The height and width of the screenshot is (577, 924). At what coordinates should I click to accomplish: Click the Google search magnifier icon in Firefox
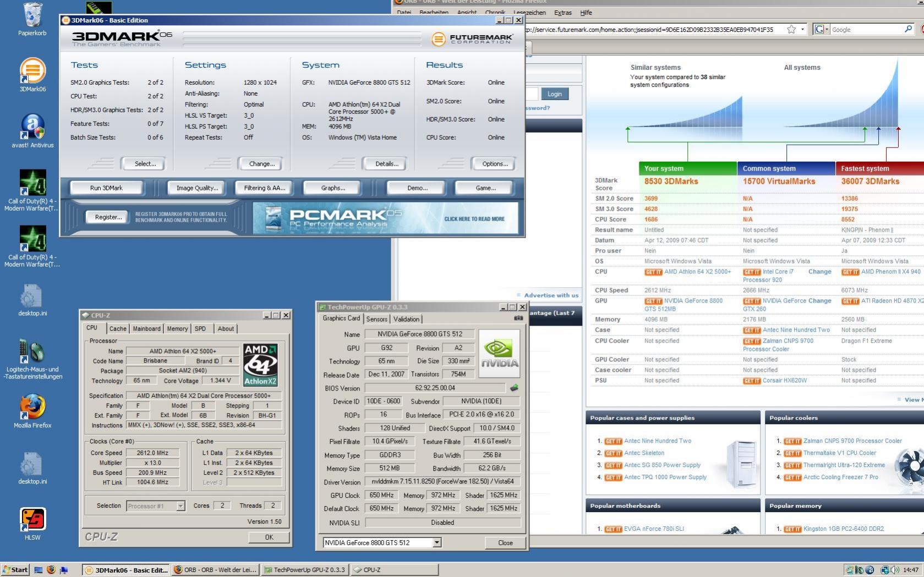(908, 29)
